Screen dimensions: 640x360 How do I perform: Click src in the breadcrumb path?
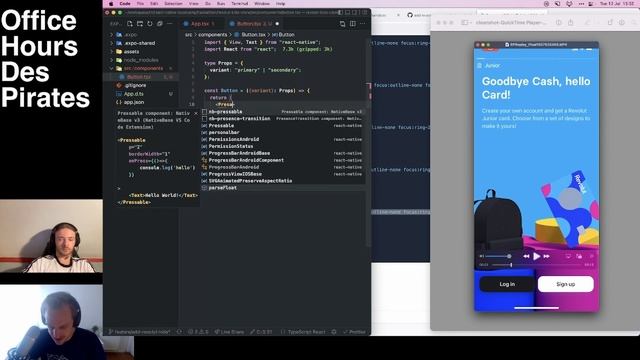pyautogui.click(x=188, y=35)
